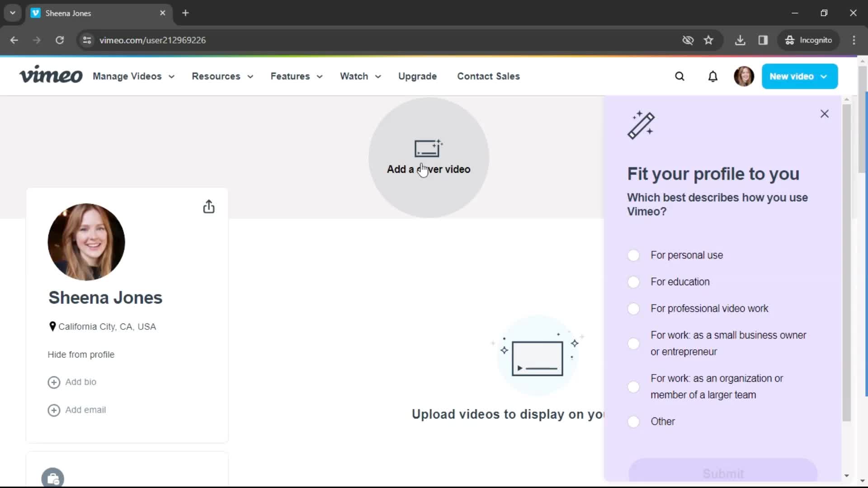
Task: Click the location pin icon
Action: [52, 326]
